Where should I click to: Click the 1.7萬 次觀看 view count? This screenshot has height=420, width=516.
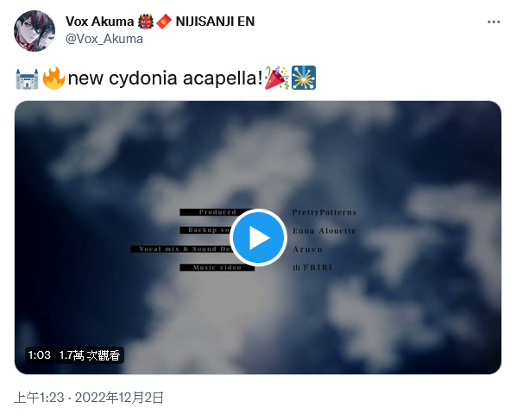(90, 355)
